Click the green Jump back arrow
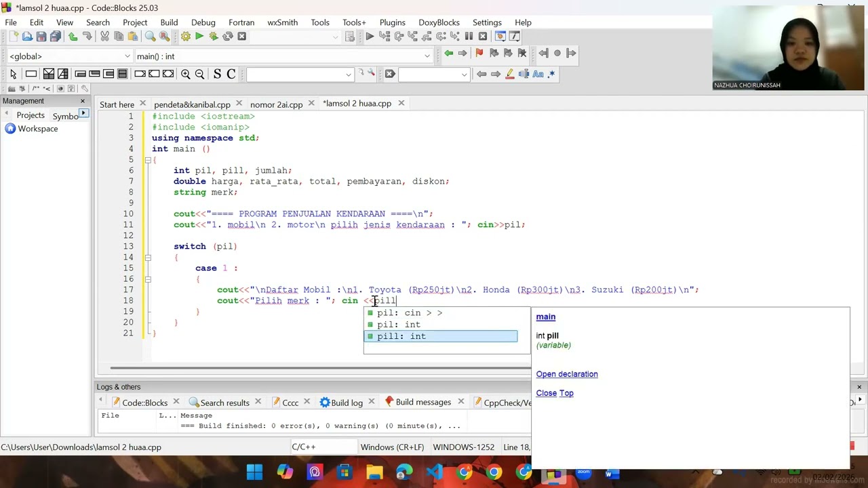The height and width of the screenshot is (488, 868). pos(449,54)
